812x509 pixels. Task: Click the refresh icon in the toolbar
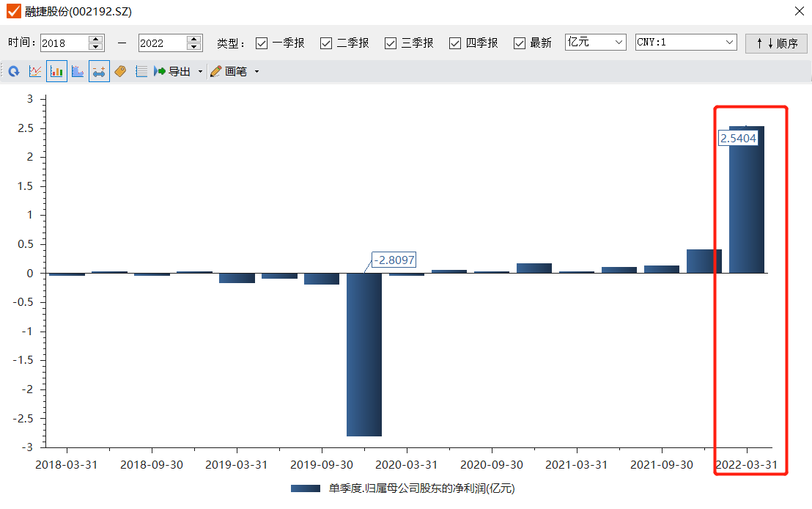[x=13, y=72]
